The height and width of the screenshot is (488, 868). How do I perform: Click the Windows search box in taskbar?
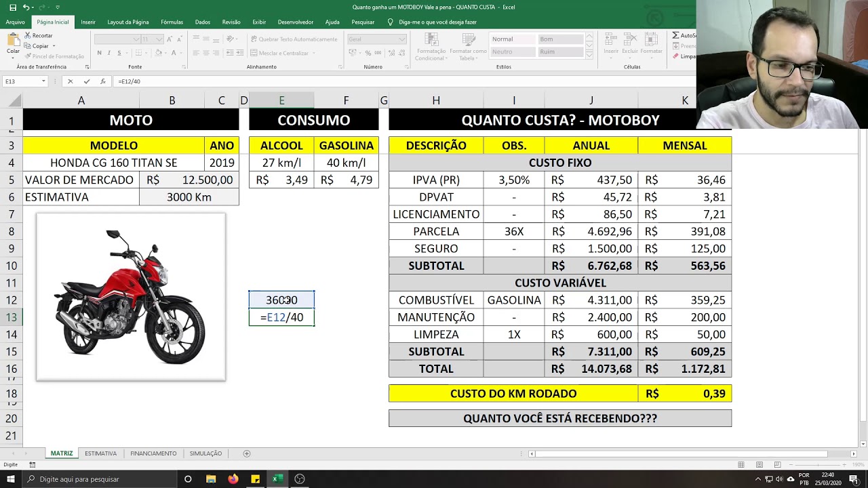click(x=99, y=479)
